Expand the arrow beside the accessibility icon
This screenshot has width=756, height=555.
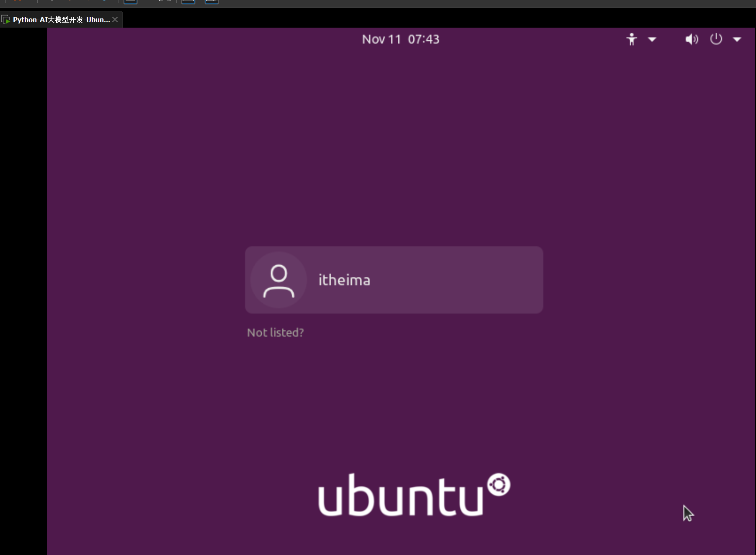[x=652, y=39]
